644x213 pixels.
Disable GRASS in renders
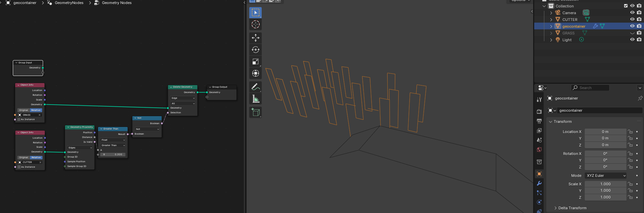tap(639, 33)
